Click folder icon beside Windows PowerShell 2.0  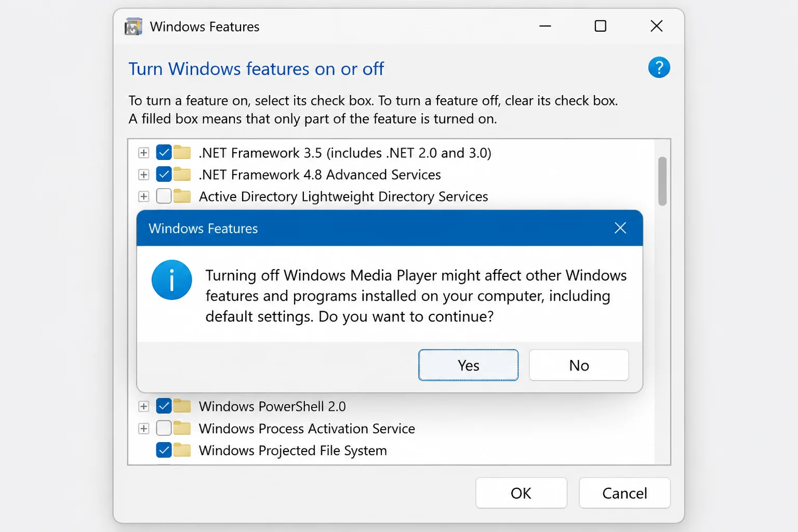tap(182, 406)
